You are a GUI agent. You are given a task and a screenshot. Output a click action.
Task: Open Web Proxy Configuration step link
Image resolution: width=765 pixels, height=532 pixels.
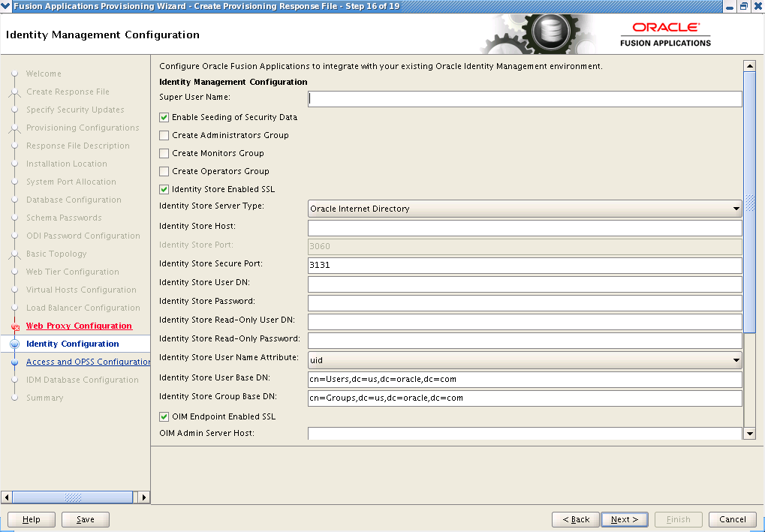(79, 326)
